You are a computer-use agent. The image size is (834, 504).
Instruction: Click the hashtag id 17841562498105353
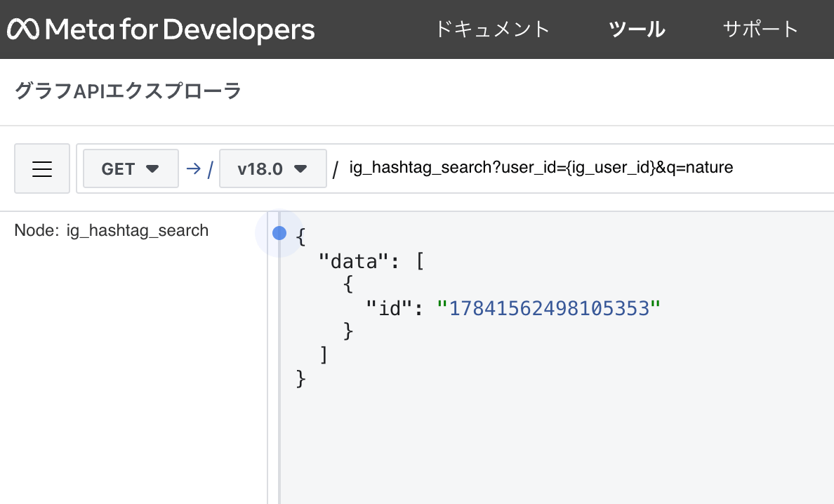549,308
